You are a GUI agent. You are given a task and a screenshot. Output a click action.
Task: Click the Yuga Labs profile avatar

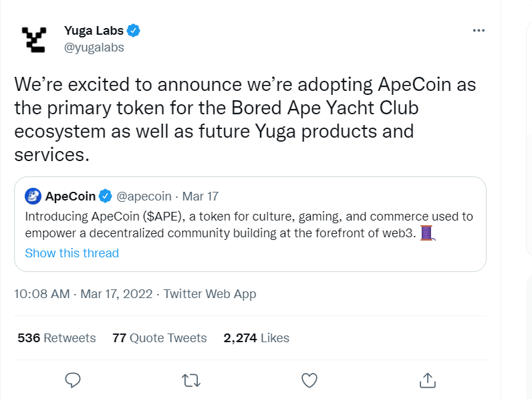[34, 39]
